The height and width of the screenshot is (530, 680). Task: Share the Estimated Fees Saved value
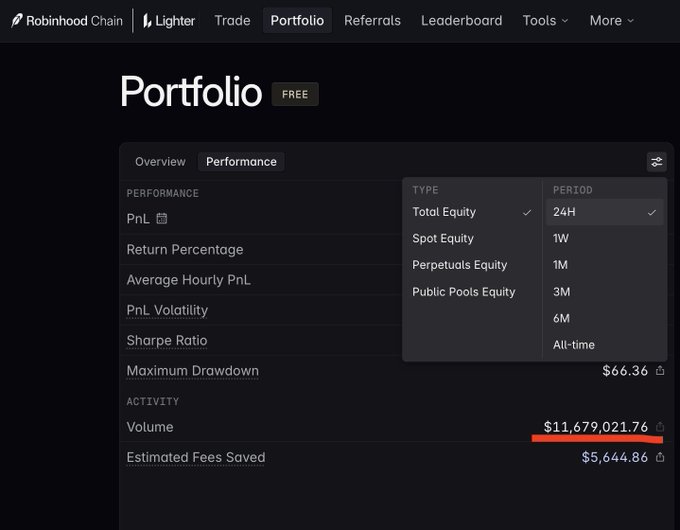pyautogui.click(x=660, y=457)
